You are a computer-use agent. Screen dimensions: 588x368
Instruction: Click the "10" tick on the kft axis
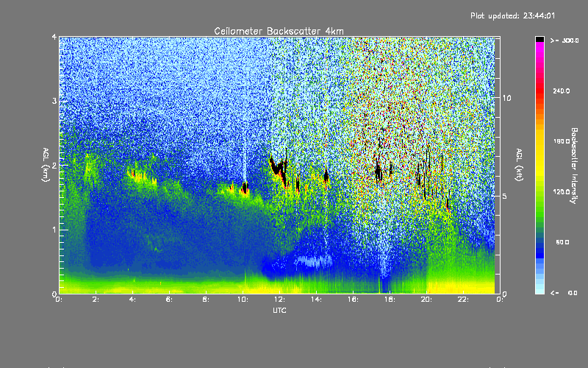506,98
